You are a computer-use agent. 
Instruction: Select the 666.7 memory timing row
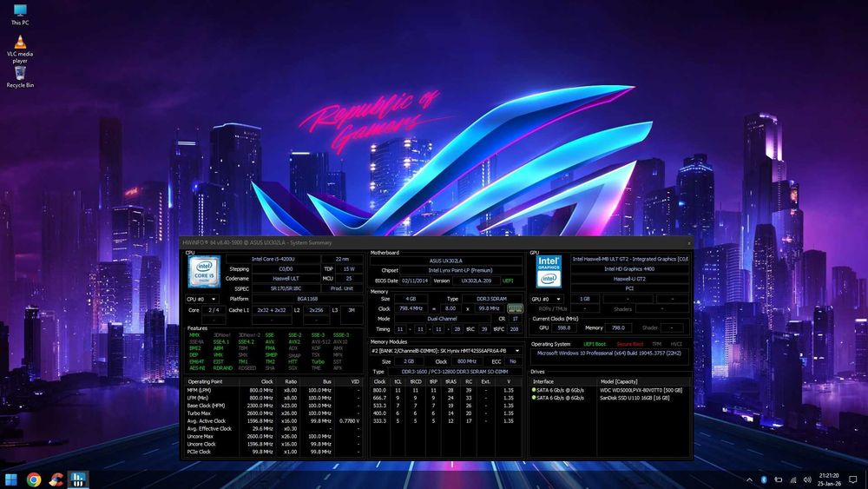click(445, 398)
